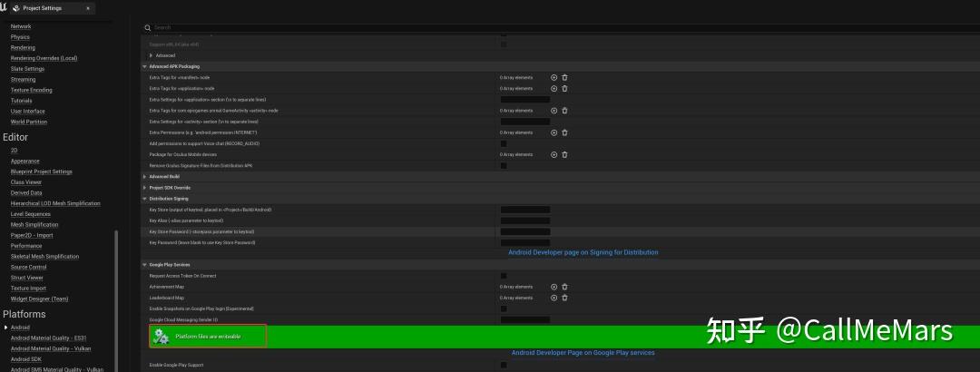The image size is (980, 372).
Task: Click Extra Settings for activity section field
Action: point(525,122)
